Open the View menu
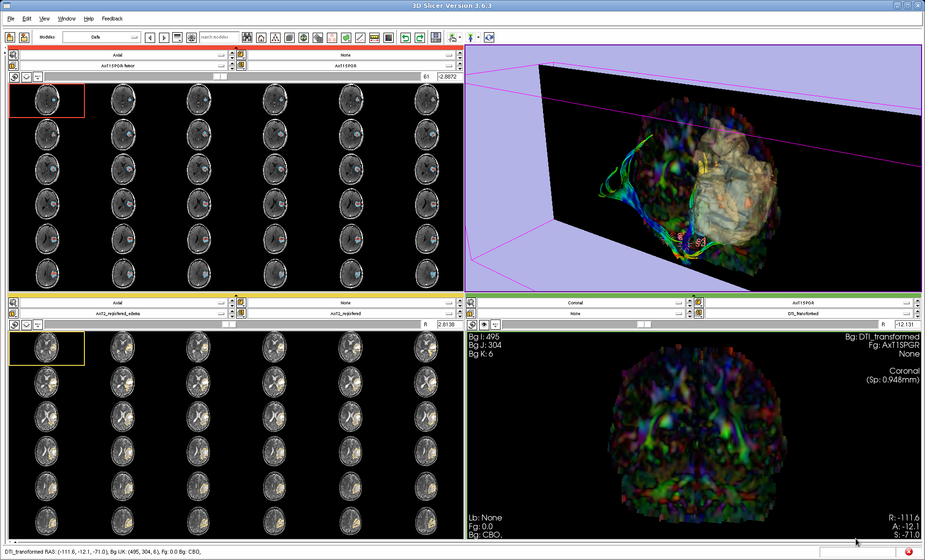Image resolution: width=925 pixels, height=560 pixels. coord(44,19)
